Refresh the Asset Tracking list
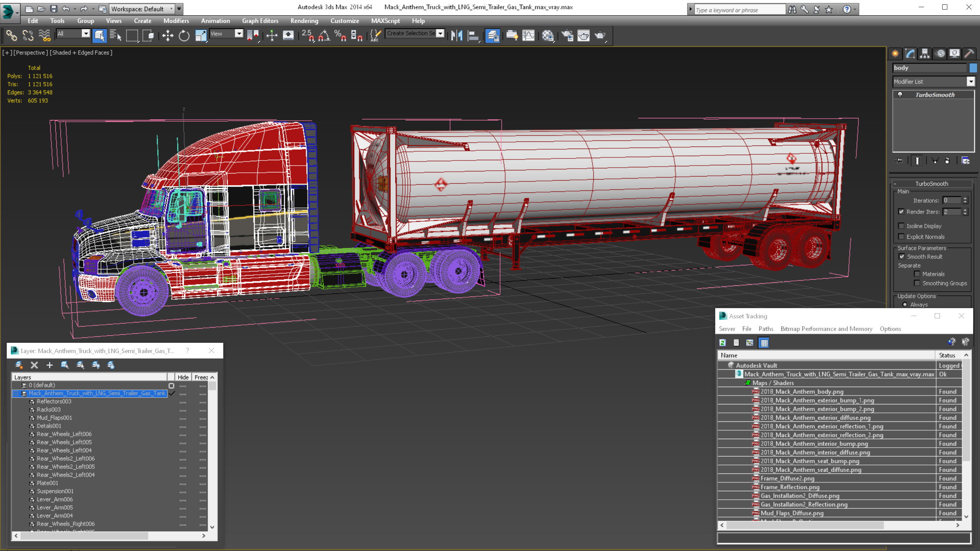 723,343
